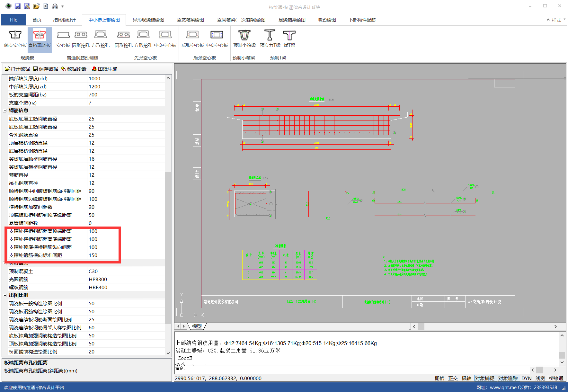Viewport: 568px width, 392px height.
Task: Select the 矮T梁 beam icon
Action: (x=289, y=39)
